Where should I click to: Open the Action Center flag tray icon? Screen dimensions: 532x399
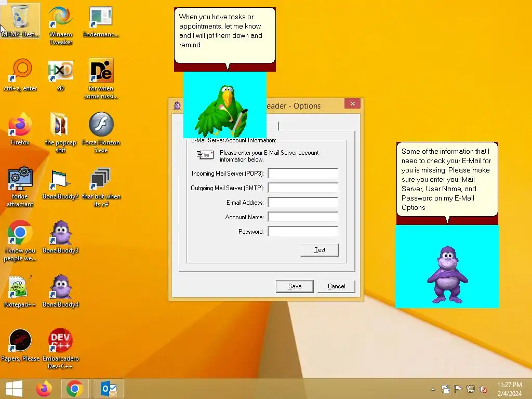tap(458, 389)
